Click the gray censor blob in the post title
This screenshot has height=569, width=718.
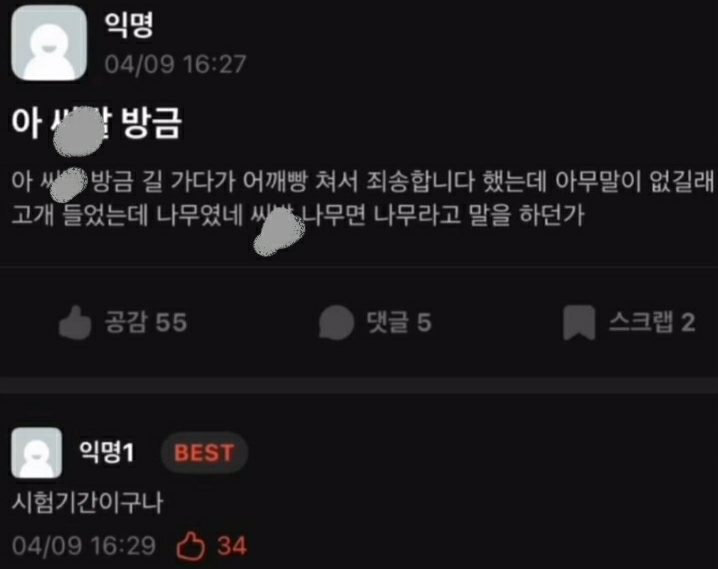[x=78, y=131]
